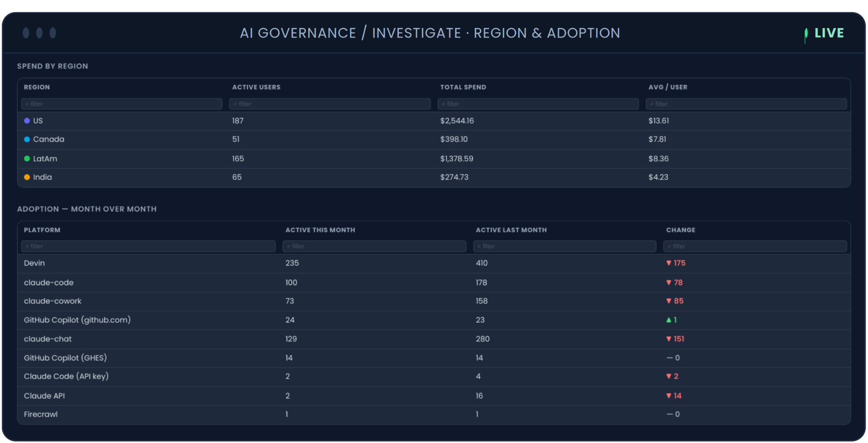Click India average per user $4.23
The height and width of the screenshot is (443, 868).
pos(658,177)
